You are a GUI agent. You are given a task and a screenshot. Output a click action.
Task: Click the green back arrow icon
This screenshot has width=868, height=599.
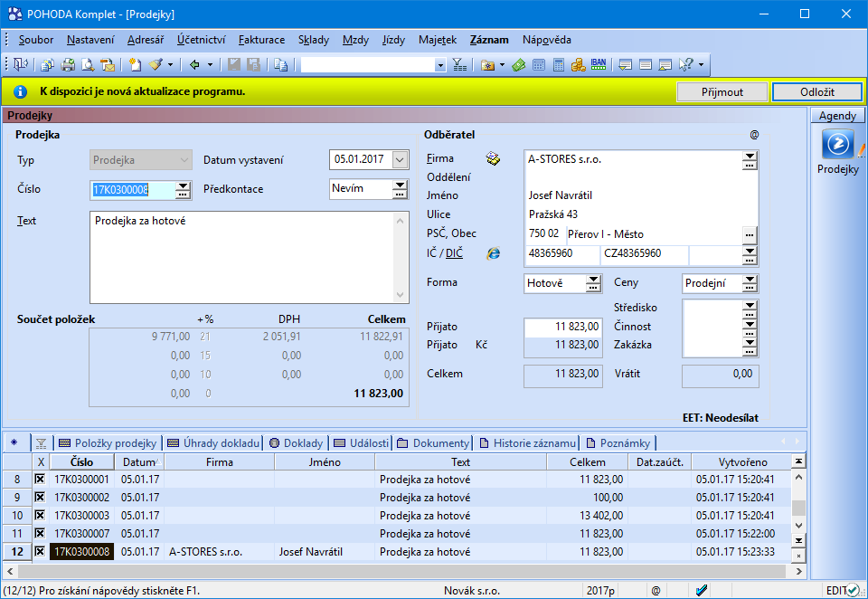tap(194, 65)
